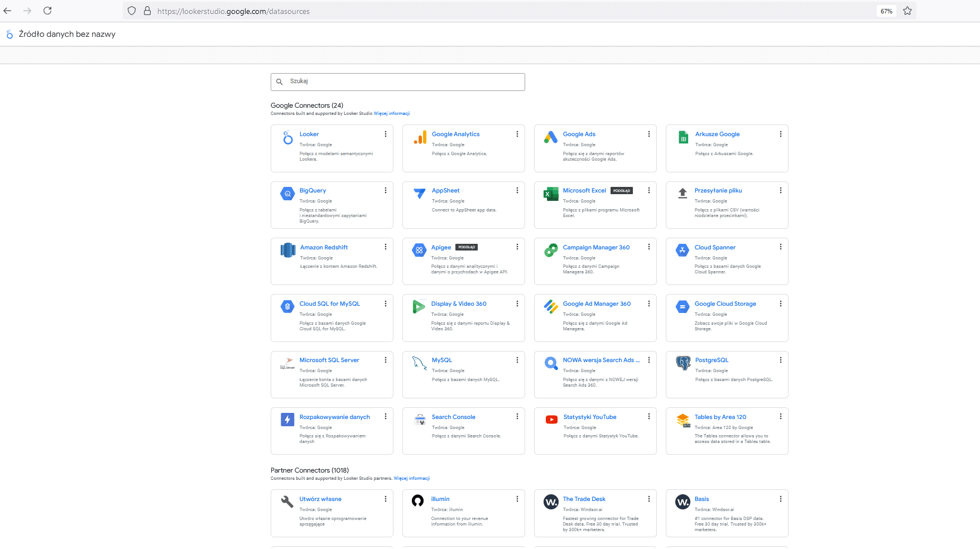This screenshot has height=549, width=980.
Task: Click the Looker connector icon
Action: 287,137
